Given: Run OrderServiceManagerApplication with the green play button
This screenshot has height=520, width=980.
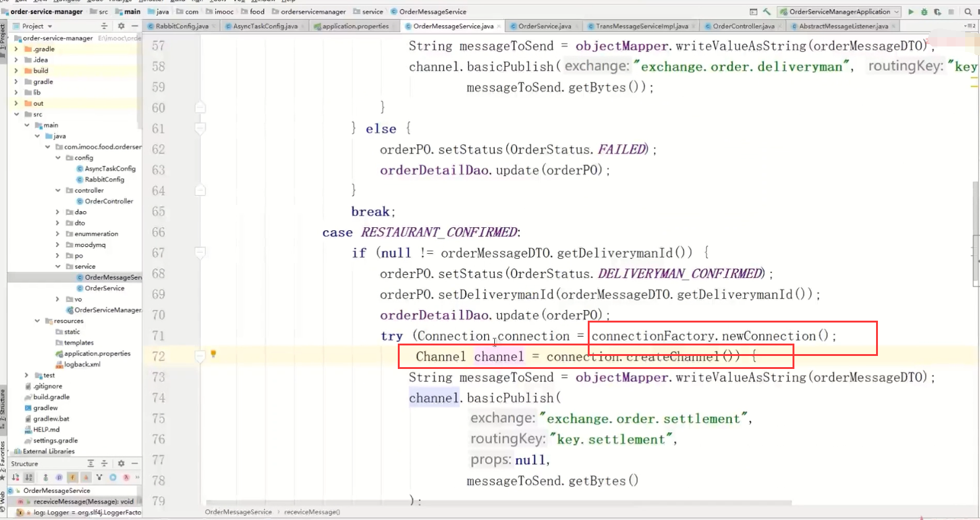Looking at the screenshot, I should [911, 12].
